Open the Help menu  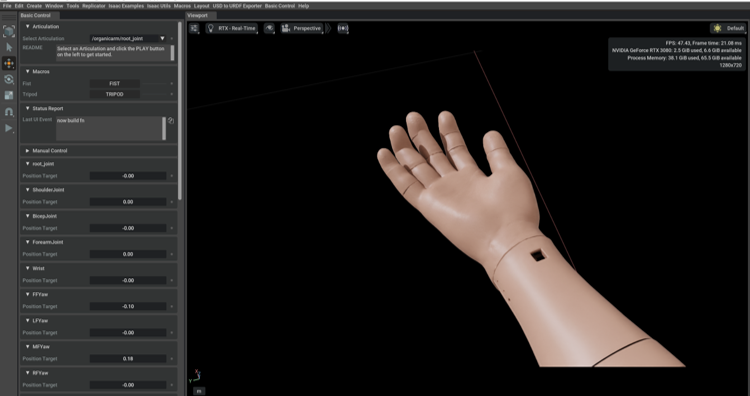tap(304, 6)
